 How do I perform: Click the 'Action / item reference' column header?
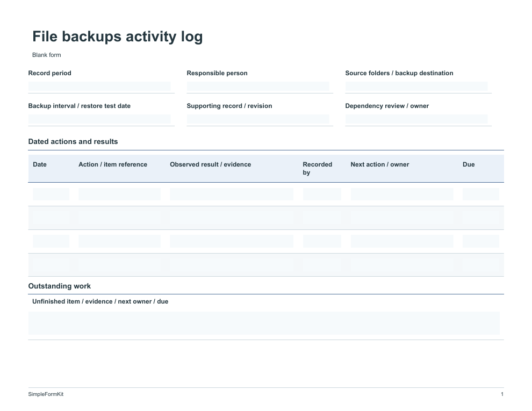coord(113,164)
